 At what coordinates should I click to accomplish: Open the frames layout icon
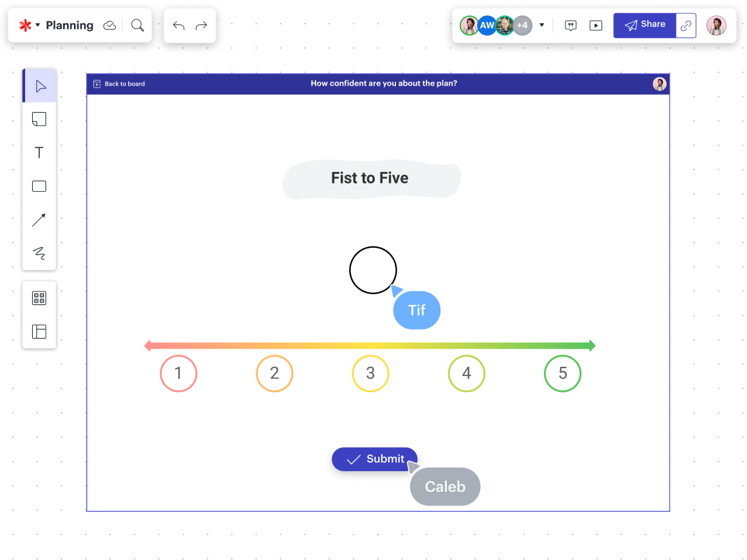tap(39, 331)
